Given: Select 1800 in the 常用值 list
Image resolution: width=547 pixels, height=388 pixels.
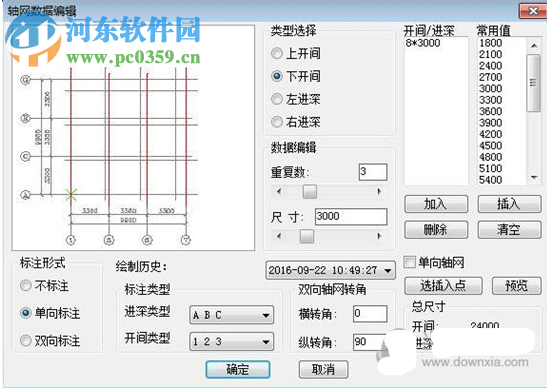Looking at the screenshot, I should pyautogui.click(x=490, y=43).
